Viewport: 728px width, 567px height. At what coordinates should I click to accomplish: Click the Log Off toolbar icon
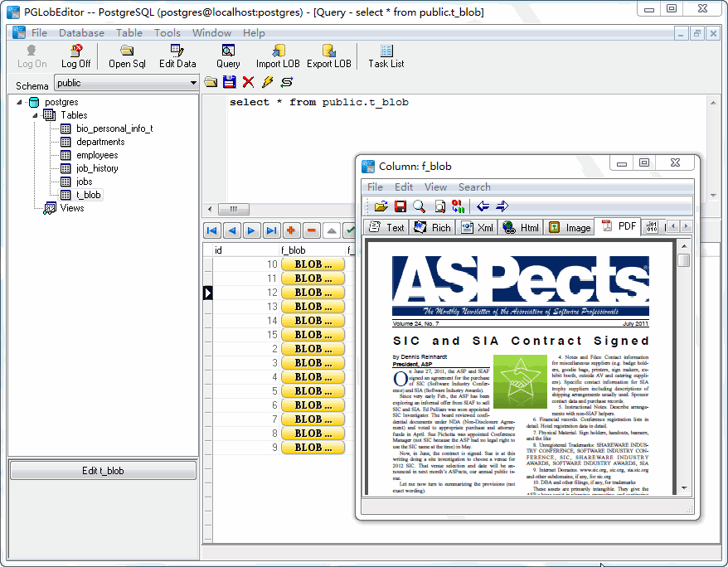76,56
